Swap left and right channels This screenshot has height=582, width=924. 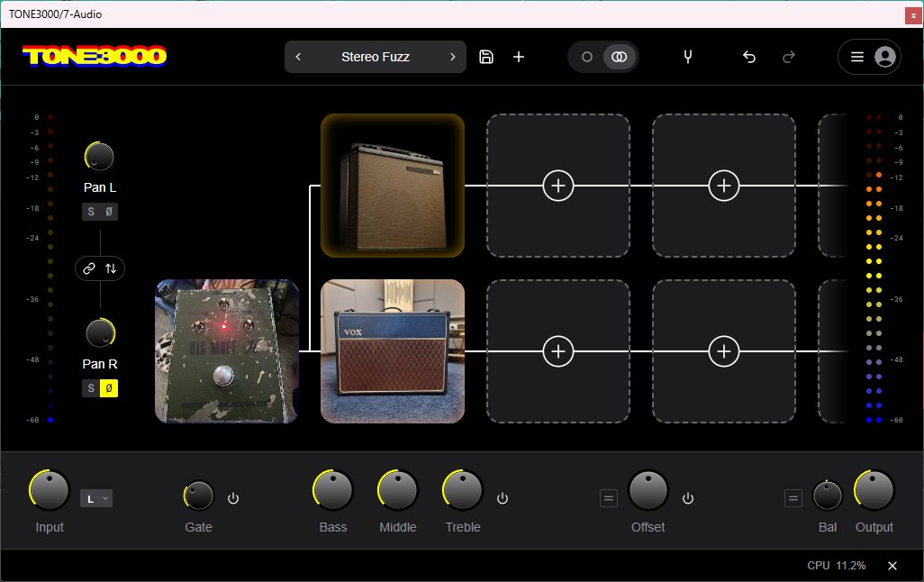tap(111, 268)
